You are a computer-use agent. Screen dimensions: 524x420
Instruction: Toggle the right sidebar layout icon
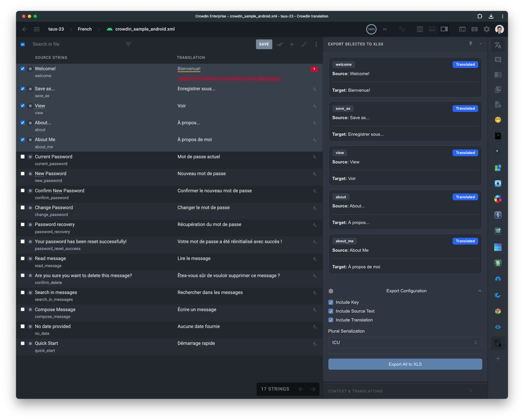point(444,29)
